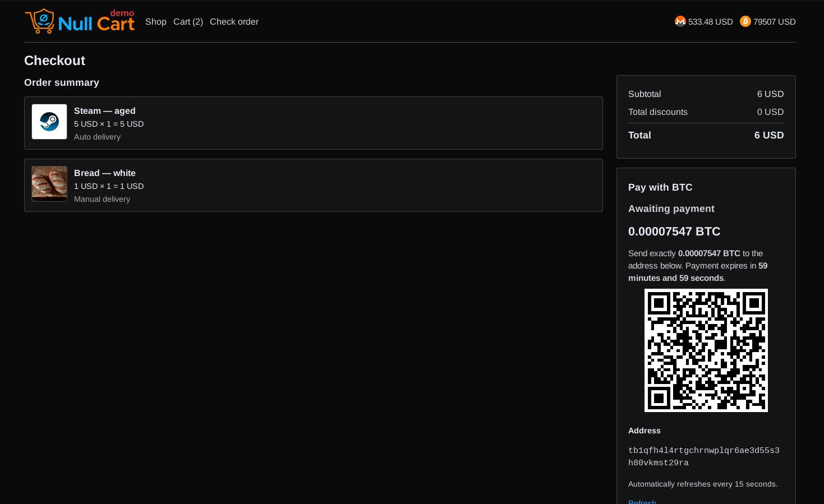Click the Address label
The image size is (824, 504).
[x=645, y=431]
